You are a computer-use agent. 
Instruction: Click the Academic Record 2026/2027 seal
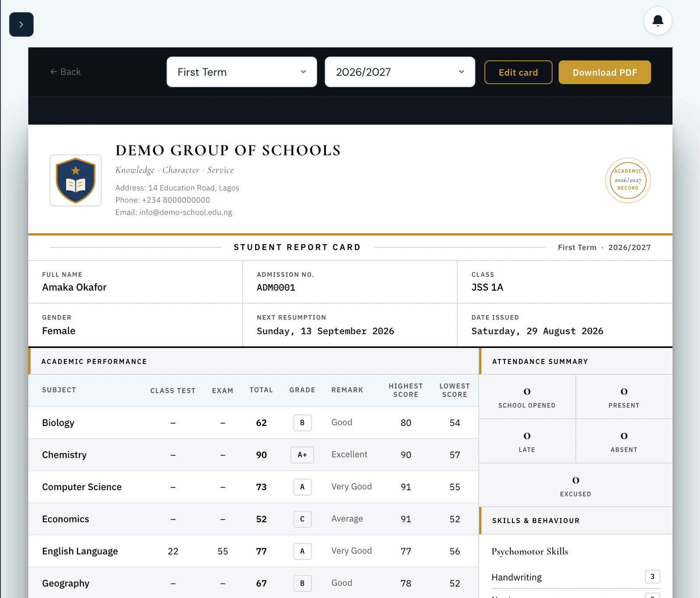click(628, 180)
